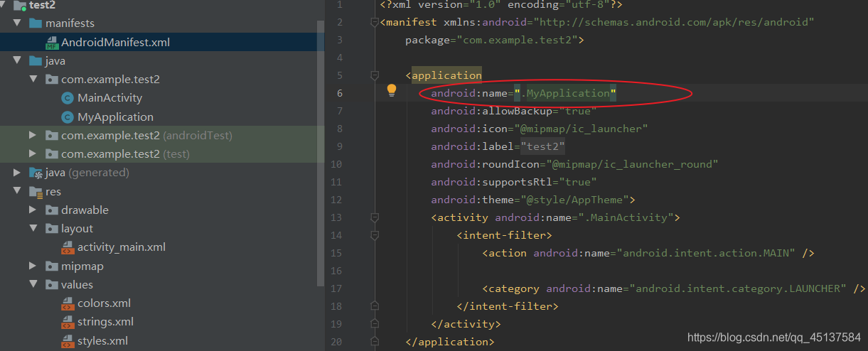Select activity_main.xml in the layout folder
Viewport: 868px width, 351px height.
tap(122, 247)
